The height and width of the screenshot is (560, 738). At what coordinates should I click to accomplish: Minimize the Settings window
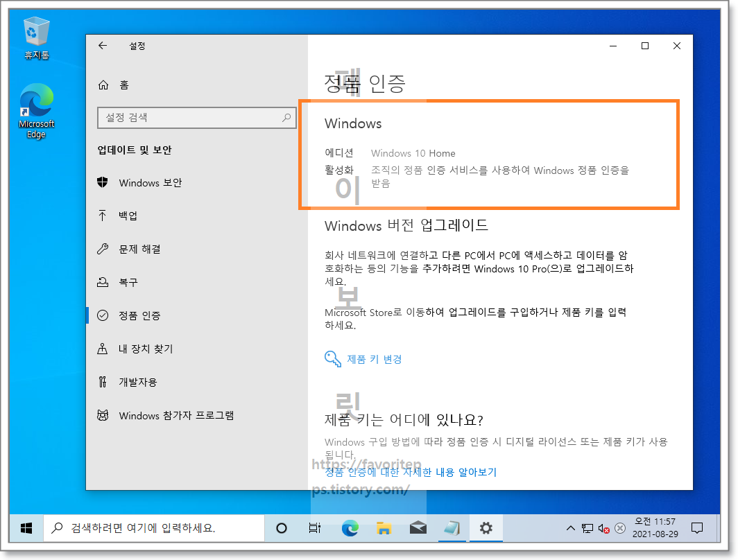pyautogui.click(x=613, y=46)
